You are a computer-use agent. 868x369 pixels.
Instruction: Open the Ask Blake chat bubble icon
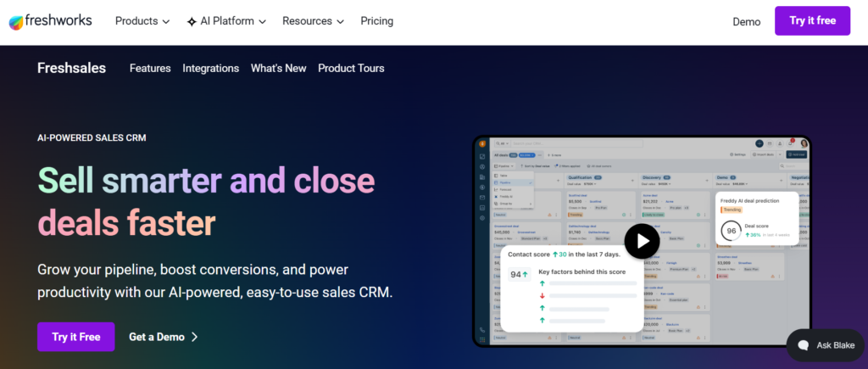[x=804, y=345]
